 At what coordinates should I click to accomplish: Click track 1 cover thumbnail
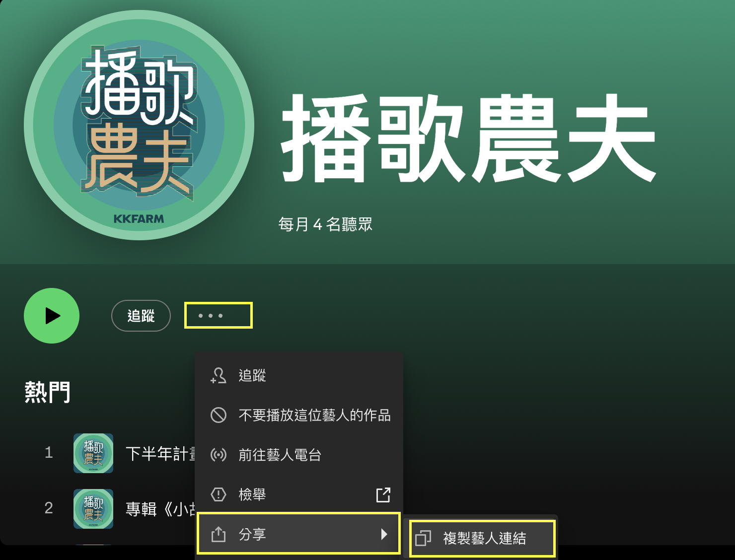point(93,453)
